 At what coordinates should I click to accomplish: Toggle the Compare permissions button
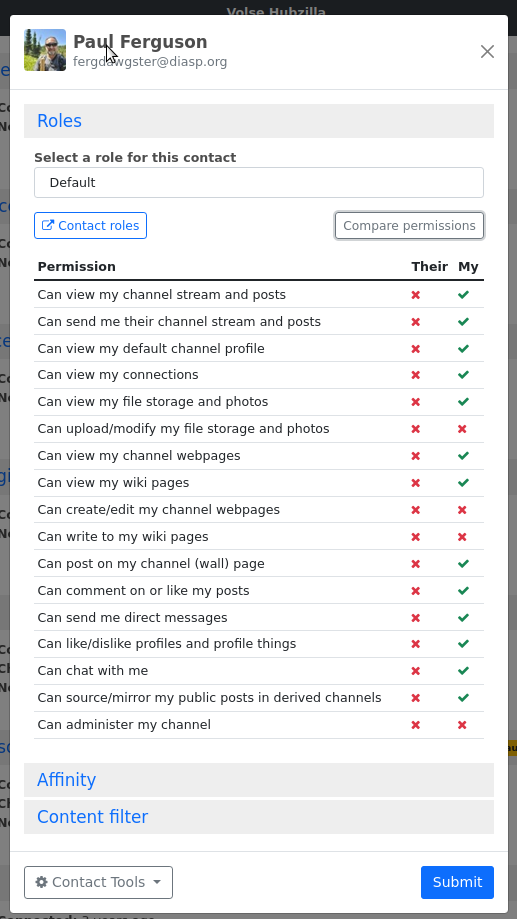click(409, 226)
